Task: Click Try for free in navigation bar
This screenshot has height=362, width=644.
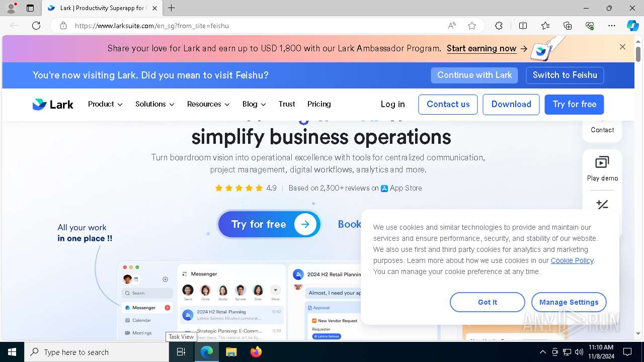Action: pyautogui.click(x=574, y=104)
